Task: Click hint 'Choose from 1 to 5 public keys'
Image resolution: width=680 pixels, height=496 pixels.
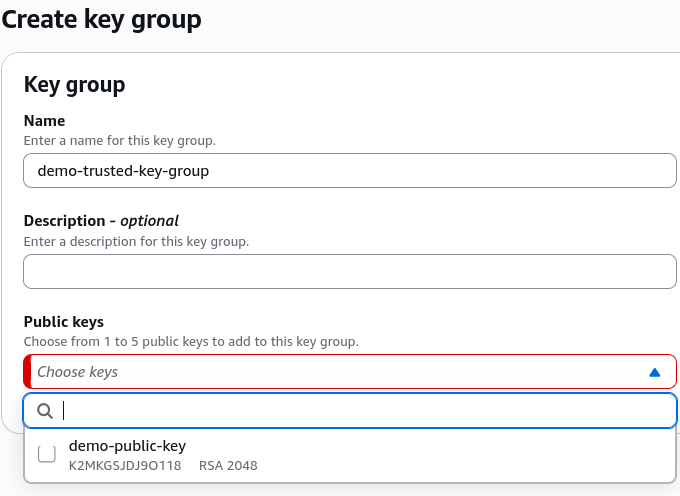Action: [191, 342]
